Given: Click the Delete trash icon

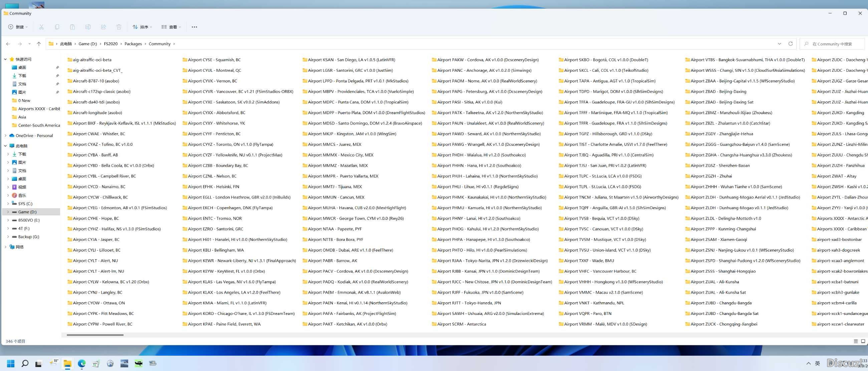Looking at the screenshot, I should 119,27.
